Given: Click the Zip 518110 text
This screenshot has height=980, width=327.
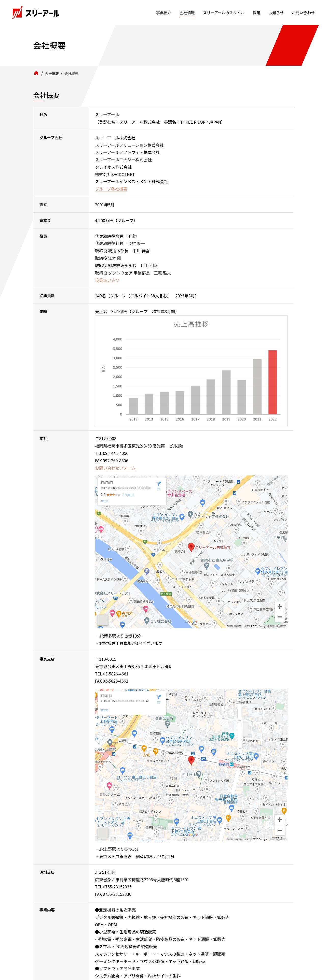Looking at the screenshot, I should point(105,872).
